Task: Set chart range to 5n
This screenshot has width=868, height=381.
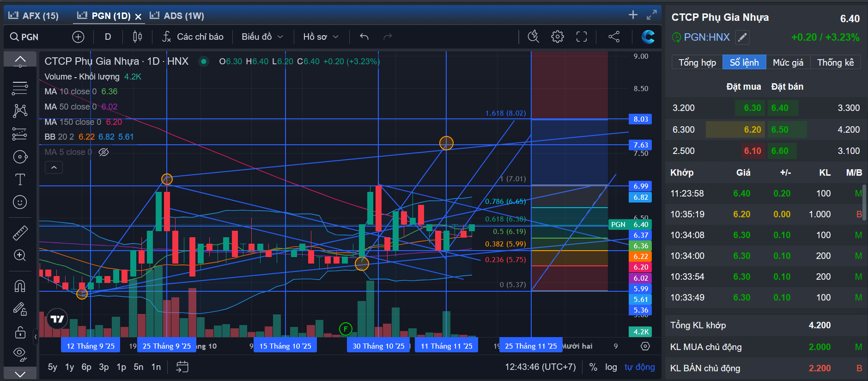Action: click(139, 367)
